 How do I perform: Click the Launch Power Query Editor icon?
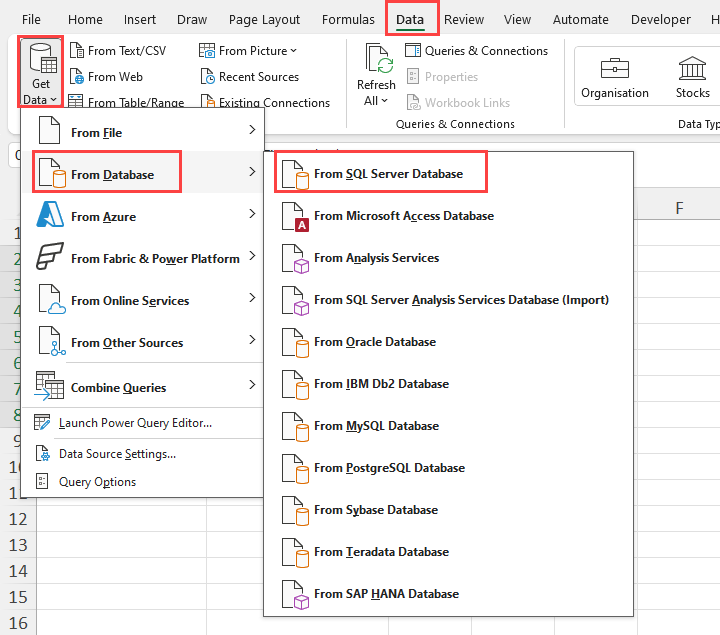click(42, 422)
